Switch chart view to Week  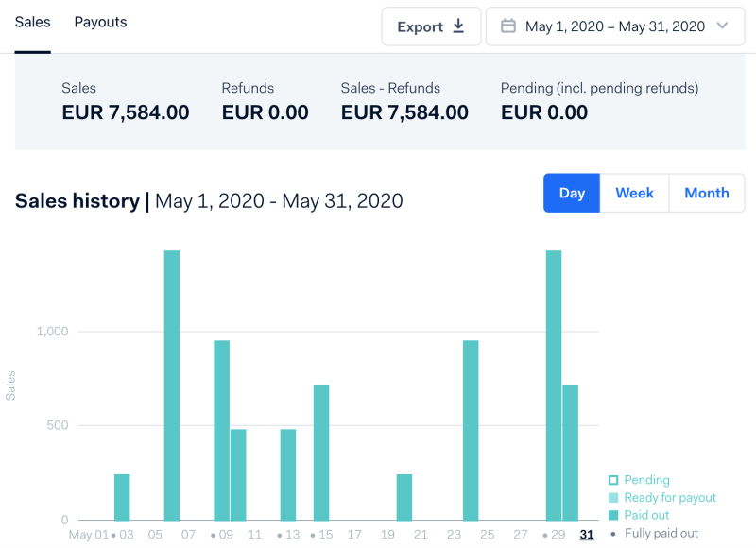634,193
